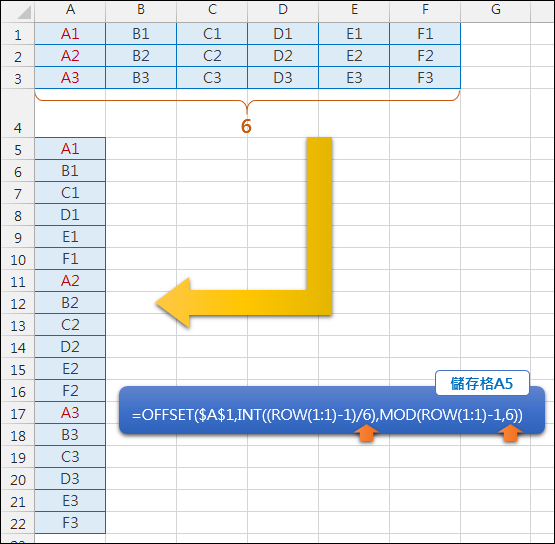The height and width of the screenshot is (544, 555).
Task: Select column header F
Action: tap(425, 11)
